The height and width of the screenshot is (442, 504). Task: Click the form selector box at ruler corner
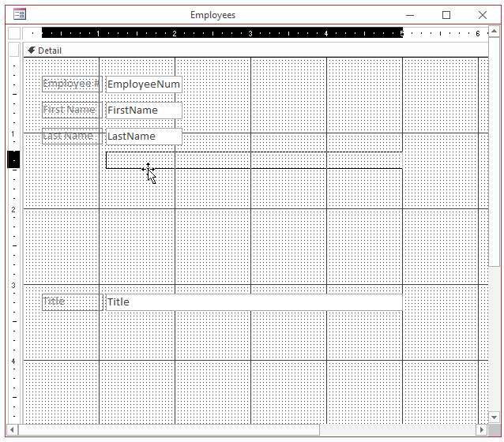[x=14, y=33]
